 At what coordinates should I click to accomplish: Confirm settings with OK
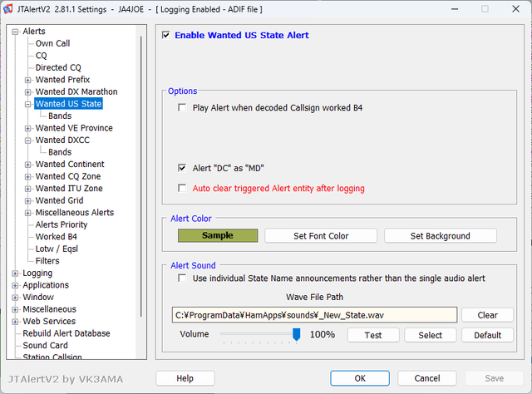coord(360,378)
